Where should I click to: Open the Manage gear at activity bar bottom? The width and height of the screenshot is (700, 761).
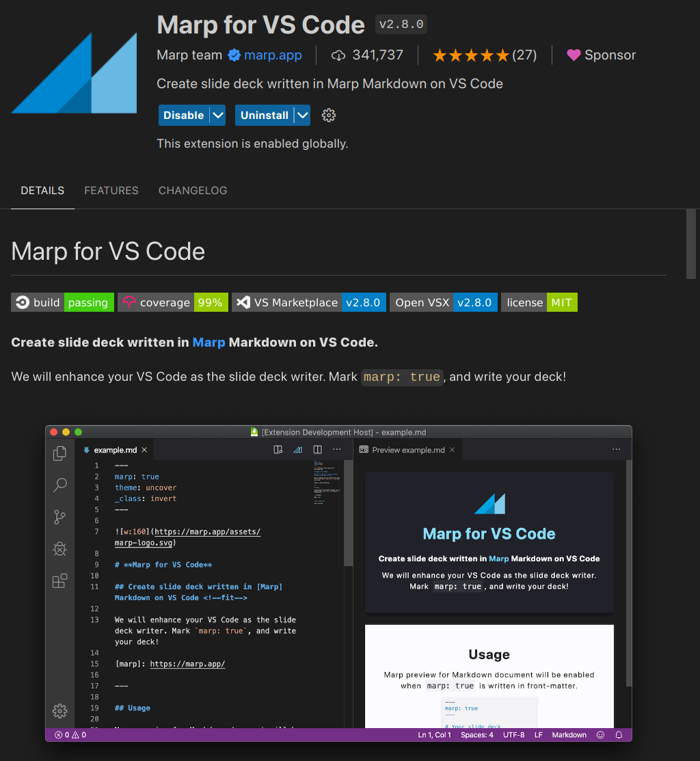pyautogui.click(x=59, y=711)
